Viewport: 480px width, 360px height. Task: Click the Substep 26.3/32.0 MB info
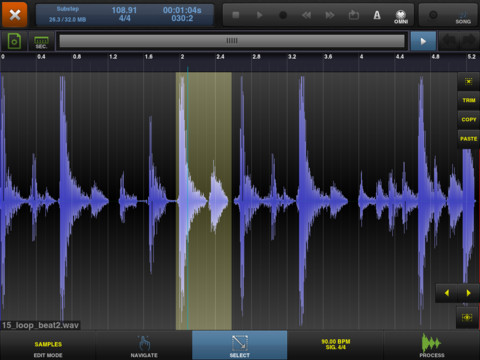(x=68, y=14)
